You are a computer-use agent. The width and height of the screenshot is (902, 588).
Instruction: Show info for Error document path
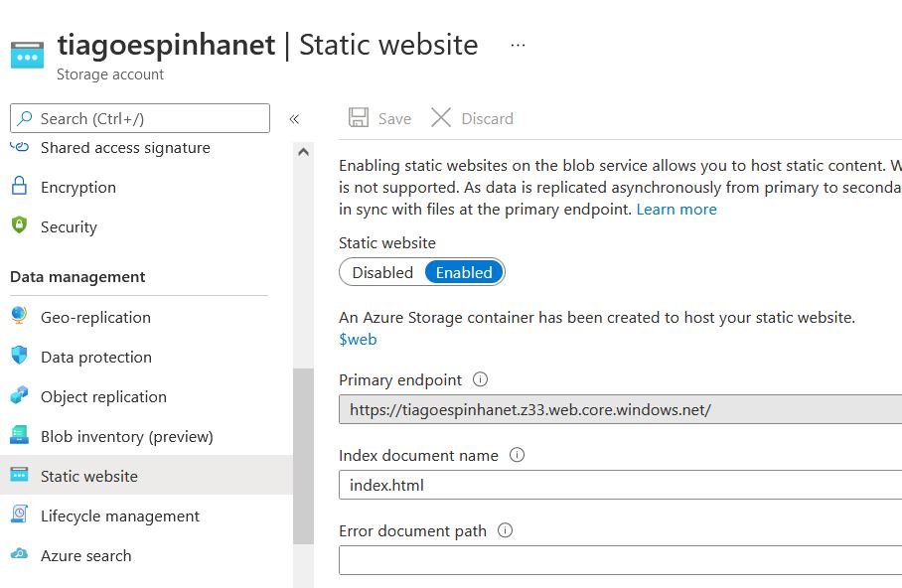505,529
